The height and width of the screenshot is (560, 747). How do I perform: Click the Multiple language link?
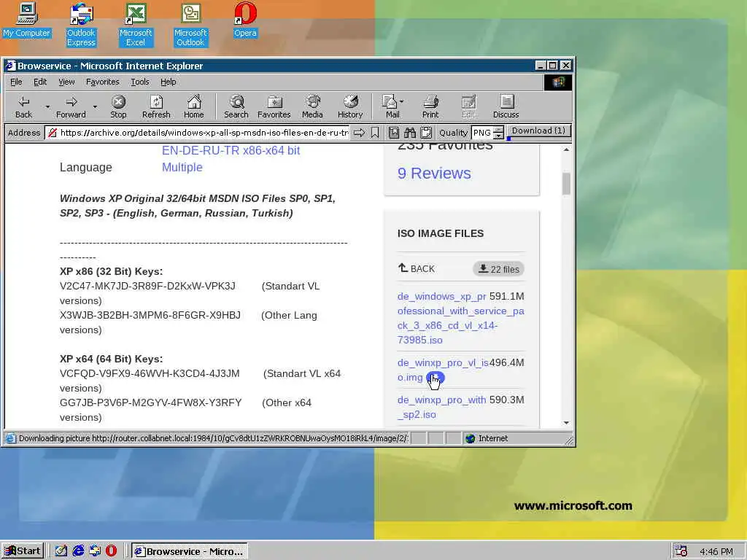point(182,167)
